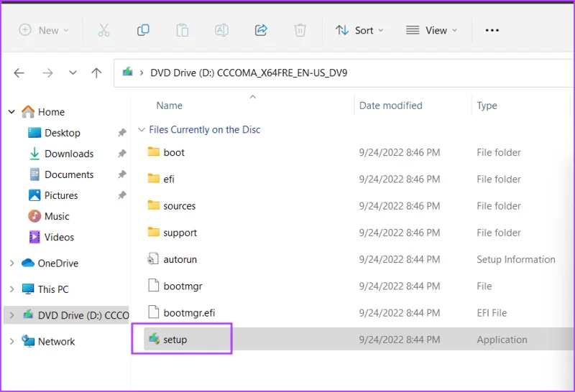Open OneDrive in navigation pane
Viewport: 575px width, 392px height.
(x=58, y=263)
